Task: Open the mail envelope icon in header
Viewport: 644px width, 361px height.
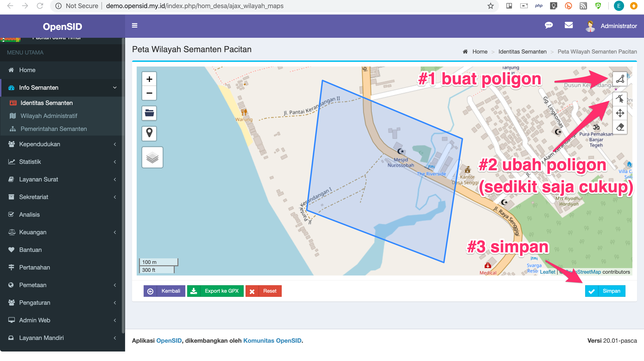Action: pyautogui.click(x=568, y=25)
